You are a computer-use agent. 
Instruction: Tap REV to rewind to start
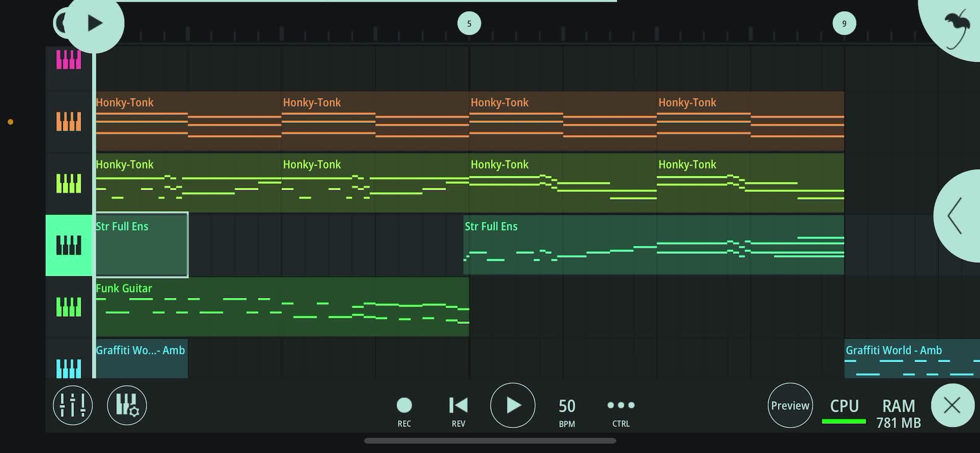(458, 411)
